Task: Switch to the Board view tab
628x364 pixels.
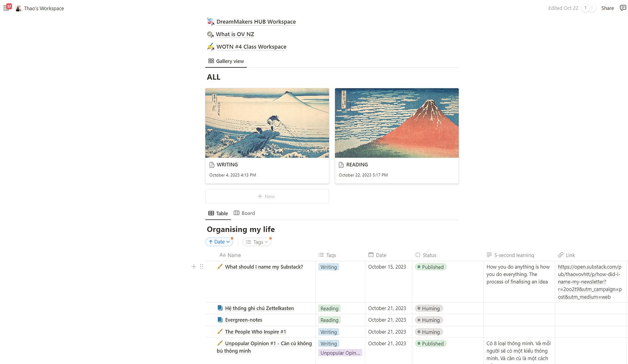Action: click(244, 213)
